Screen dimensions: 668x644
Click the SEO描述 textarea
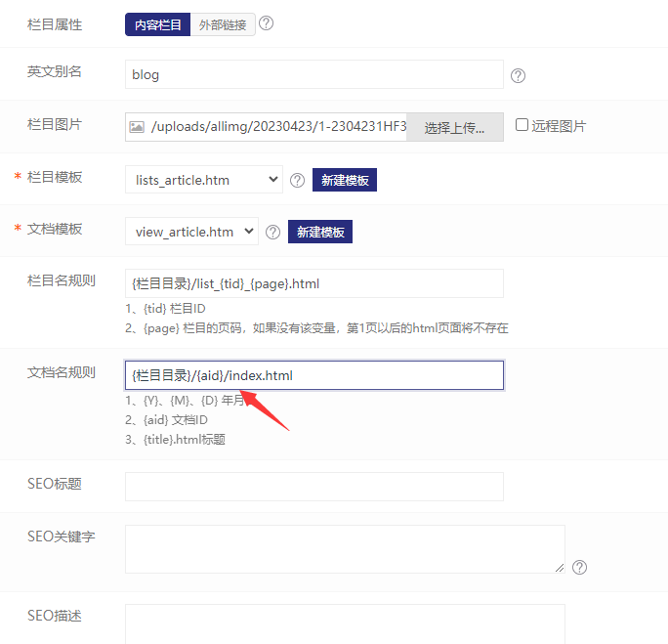(x=345, y=624)
